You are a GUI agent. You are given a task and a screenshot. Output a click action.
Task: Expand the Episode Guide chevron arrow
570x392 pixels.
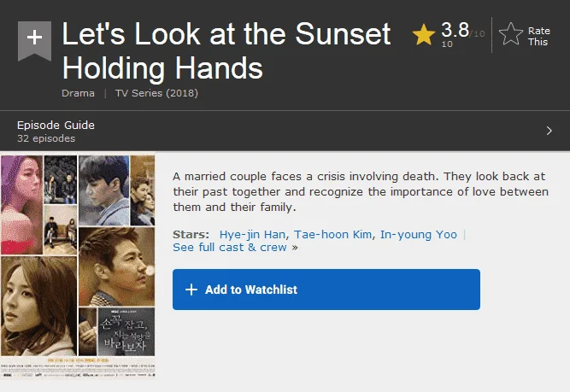[x=549, y=131]
